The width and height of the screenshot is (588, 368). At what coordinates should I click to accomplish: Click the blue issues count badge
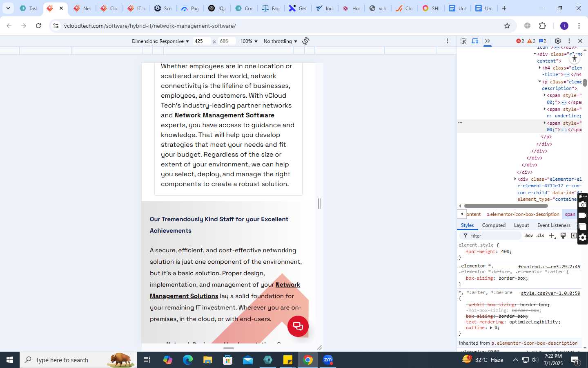pyautogui.click(x=543, y=41)
